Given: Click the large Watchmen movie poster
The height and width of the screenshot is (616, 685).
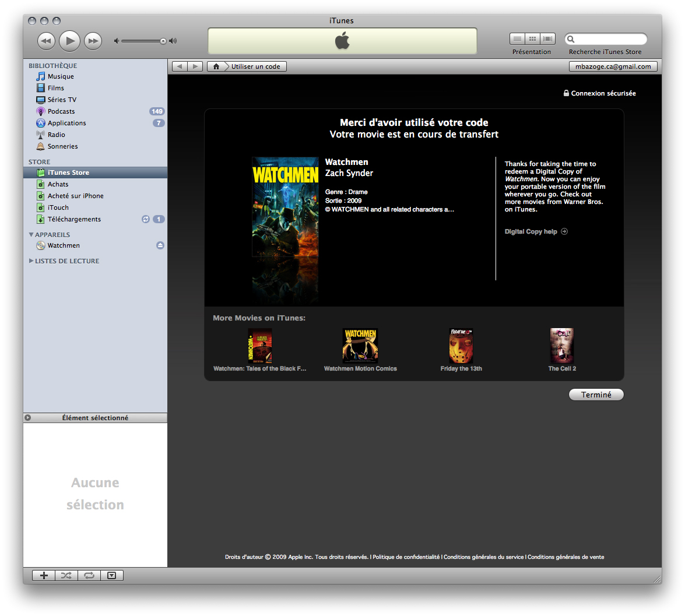Looking at the screenshot, I should 285,206.
